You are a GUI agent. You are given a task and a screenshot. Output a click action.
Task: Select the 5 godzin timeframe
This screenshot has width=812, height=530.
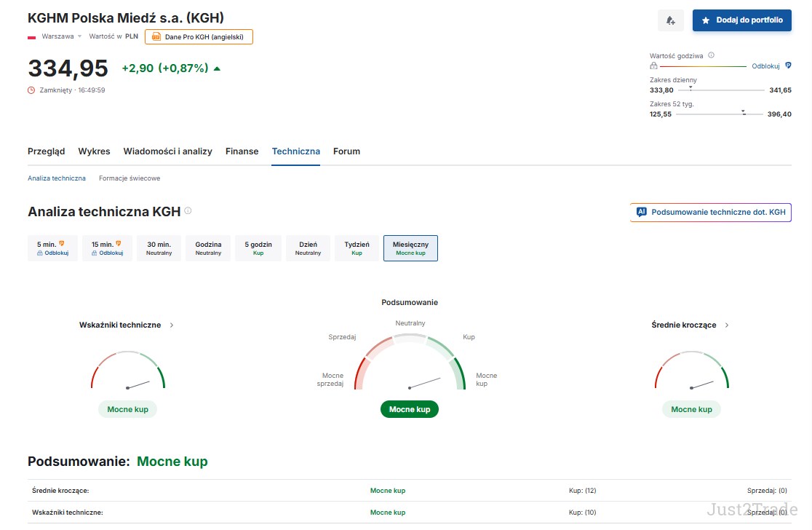coord(258,248)
